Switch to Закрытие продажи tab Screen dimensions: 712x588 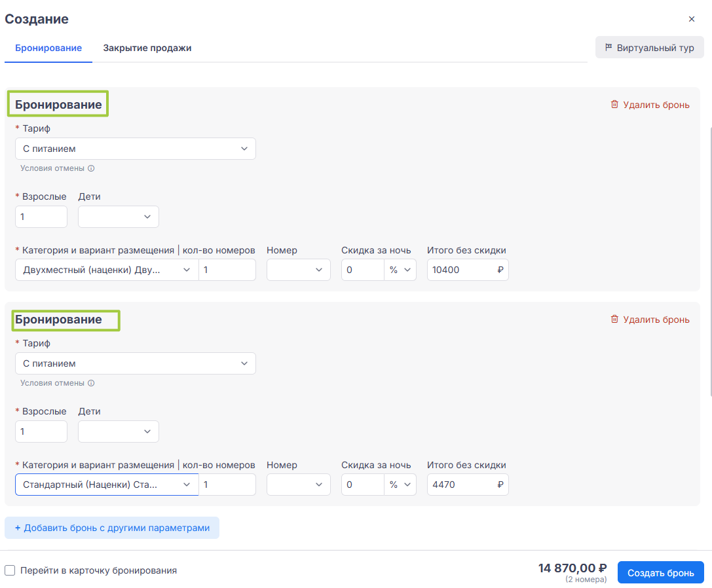[147, 48]
